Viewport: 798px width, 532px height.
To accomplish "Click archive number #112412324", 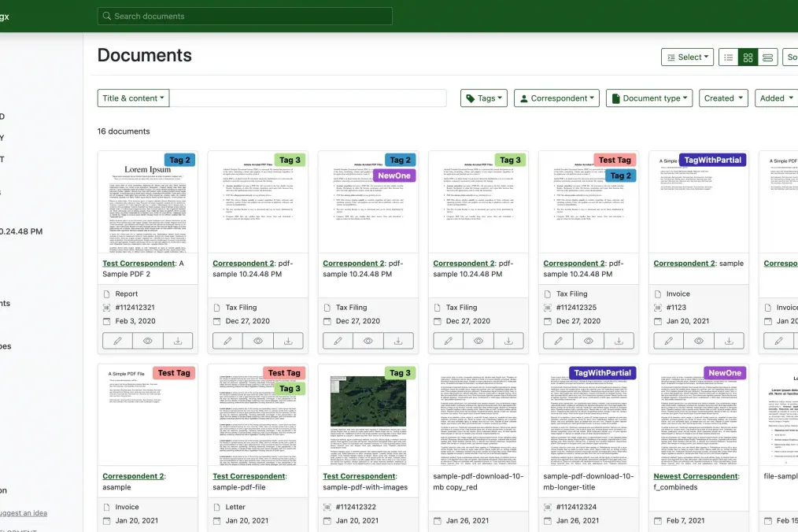I will pyautogui.click(x=576, y=507).
